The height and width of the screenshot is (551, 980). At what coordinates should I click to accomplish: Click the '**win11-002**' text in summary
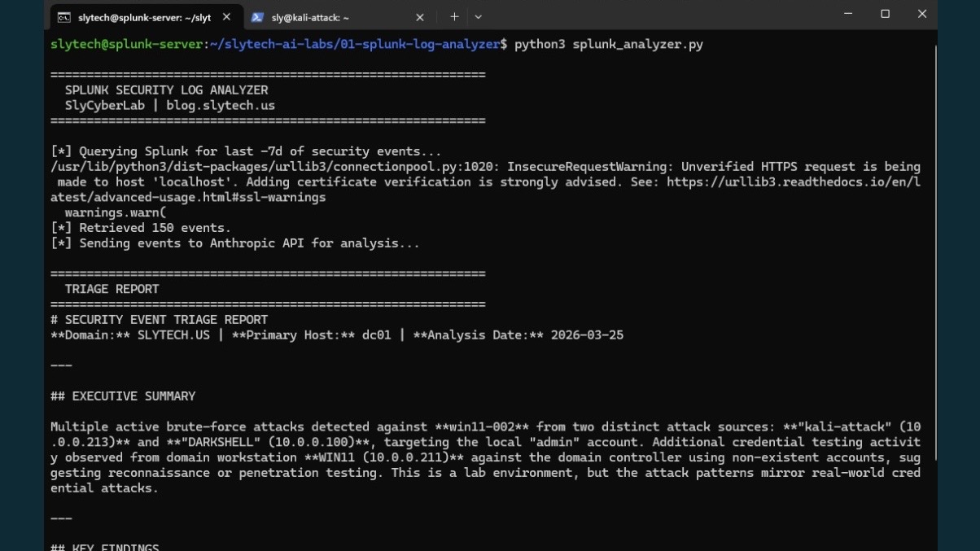(481, 427)
